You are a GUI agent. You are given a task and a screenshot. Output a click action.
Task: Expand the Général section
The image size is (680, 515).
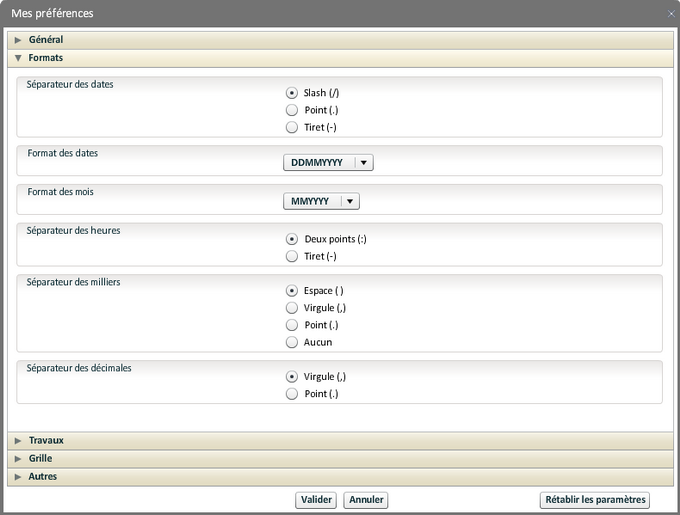tap(45, 40)
